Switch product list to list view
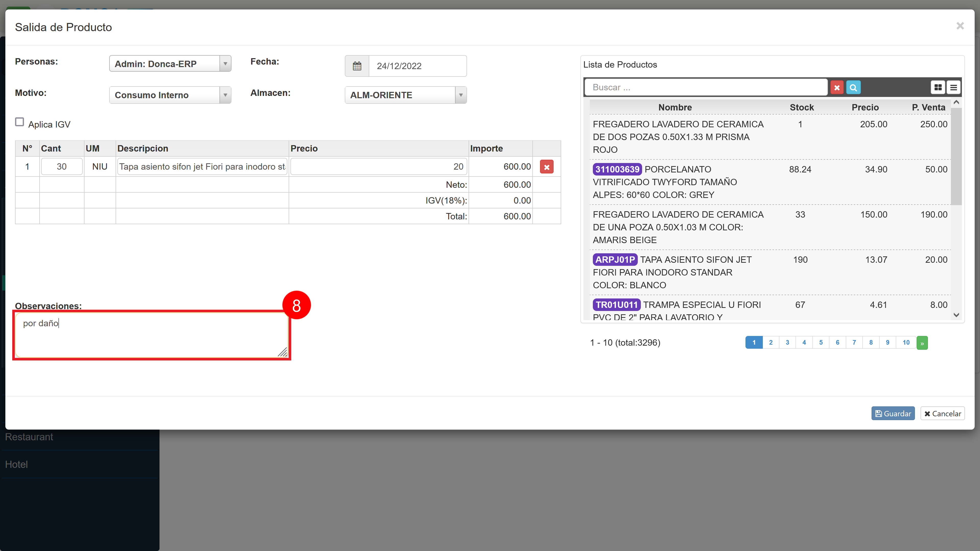 point(953,87)
